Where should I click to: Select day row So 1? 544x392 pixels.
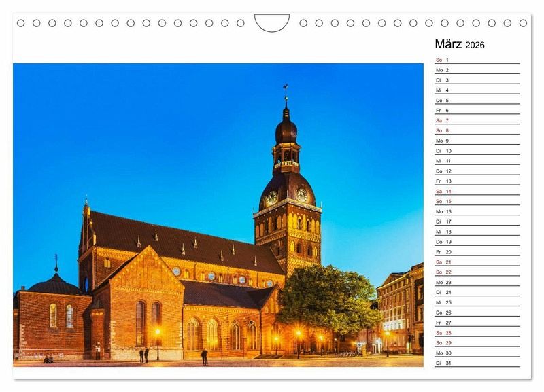pyautogui.click(x=477, y=60)
